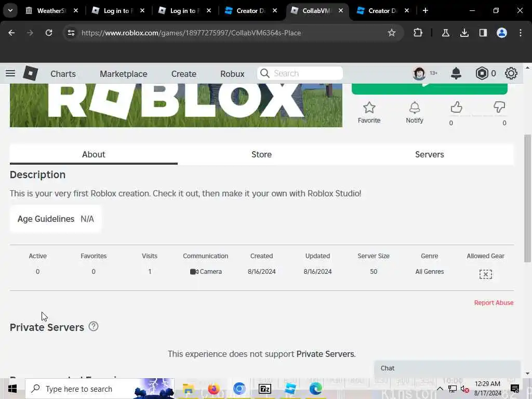
Task: Open the browser three-dot menu
Action: pyautogui.click(x=521, y=33)
